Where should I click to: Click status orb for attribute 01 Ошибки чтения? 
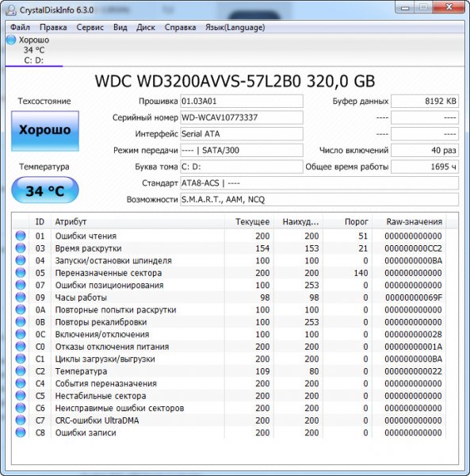coord(21,236)
